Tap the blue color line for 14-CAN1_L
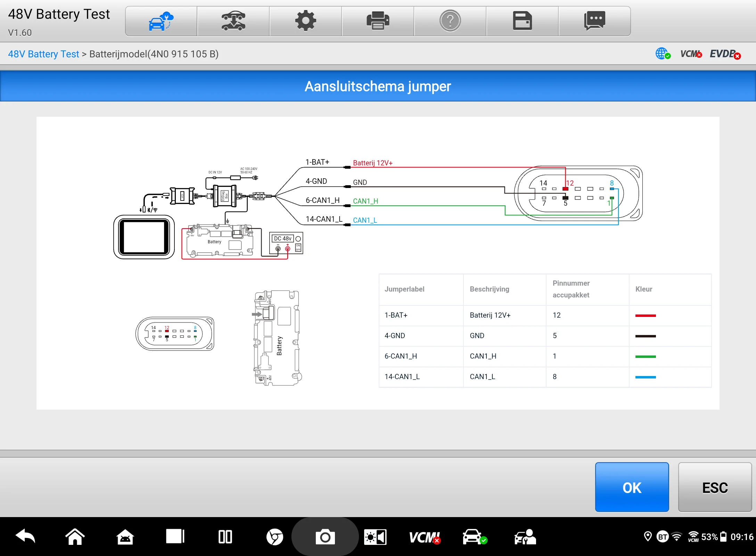This screenshot has height=556, width=756. [646, 377]
